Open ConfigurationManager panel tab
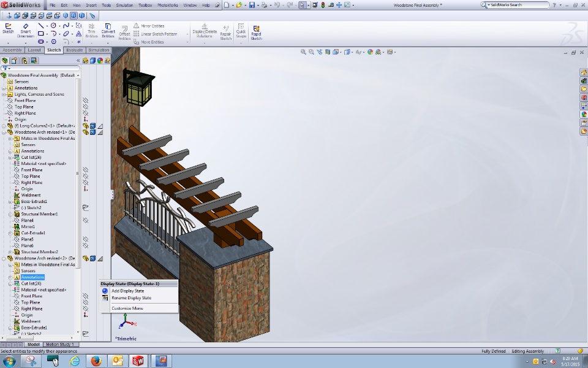588x368 pixels. click(x=24, y=61)
